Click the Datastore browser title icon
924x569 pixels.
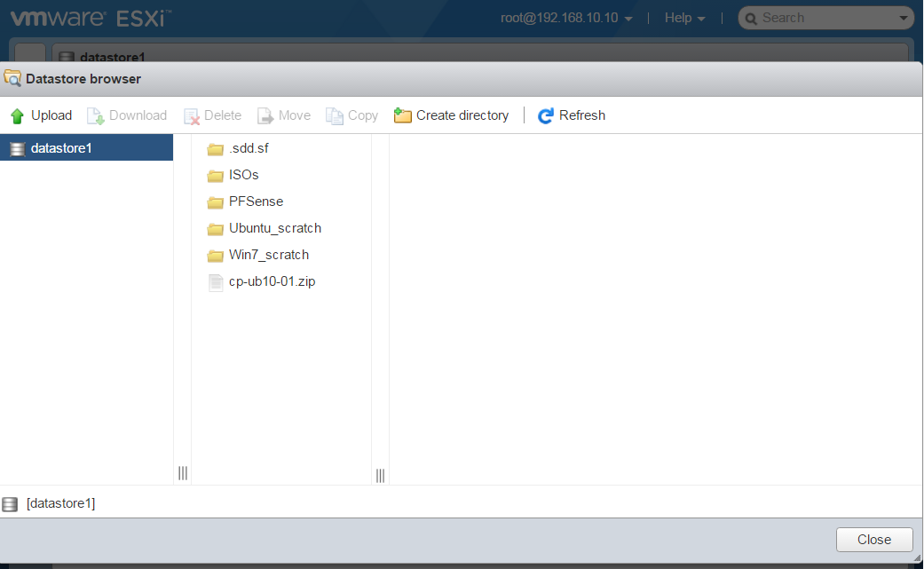(x=12, y=78)
